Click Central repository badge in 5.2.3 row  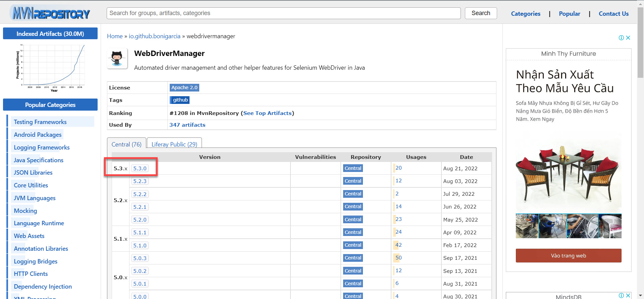pos(353,181)
